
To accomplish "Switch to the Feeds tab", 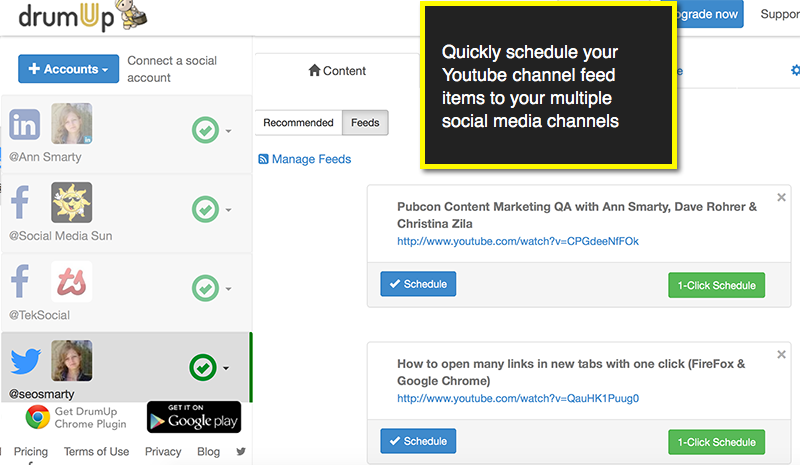I will coord(365,123).
